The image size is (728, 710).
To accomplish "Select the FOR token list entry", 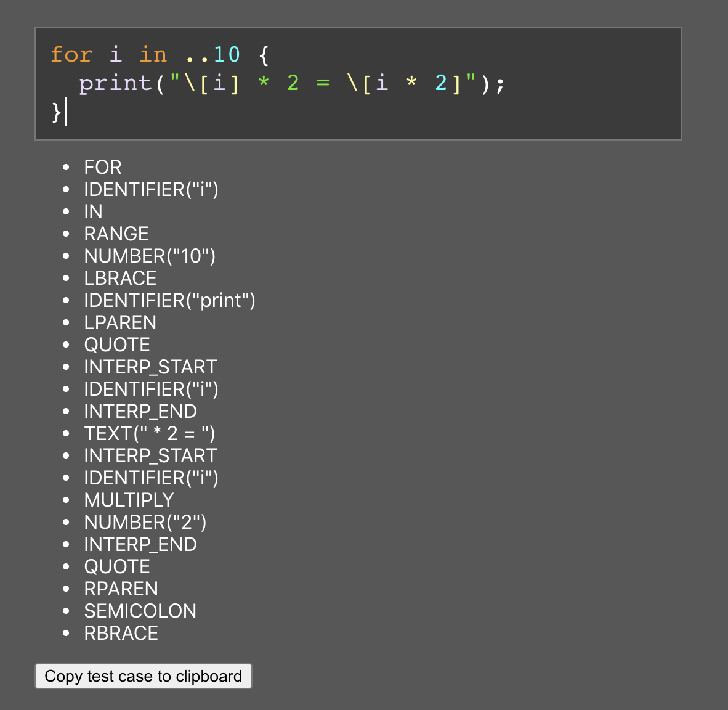I will tap(102, 167).
